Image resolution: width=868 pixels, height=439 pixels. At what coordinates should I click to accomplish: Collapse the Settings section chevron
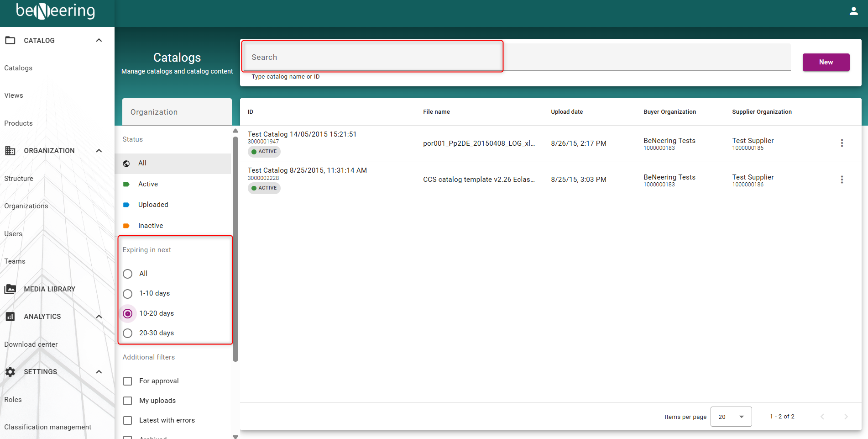[99, 372]
